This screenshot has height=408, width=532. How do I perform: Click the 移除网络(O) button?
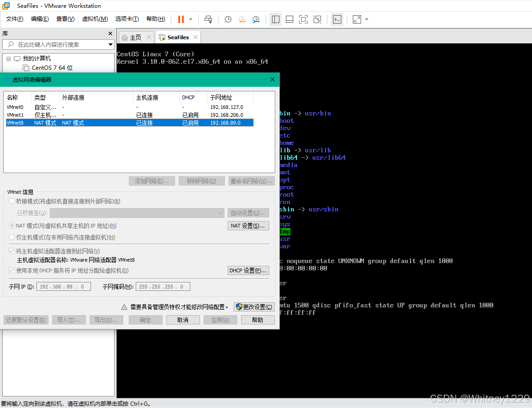point(201,181)
